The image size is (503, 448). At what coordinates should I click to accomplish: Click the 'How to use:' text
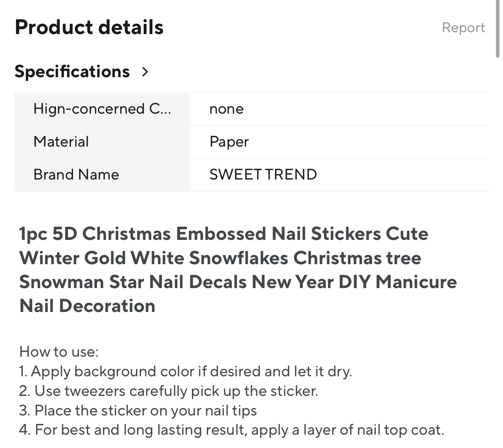point(59,352)
